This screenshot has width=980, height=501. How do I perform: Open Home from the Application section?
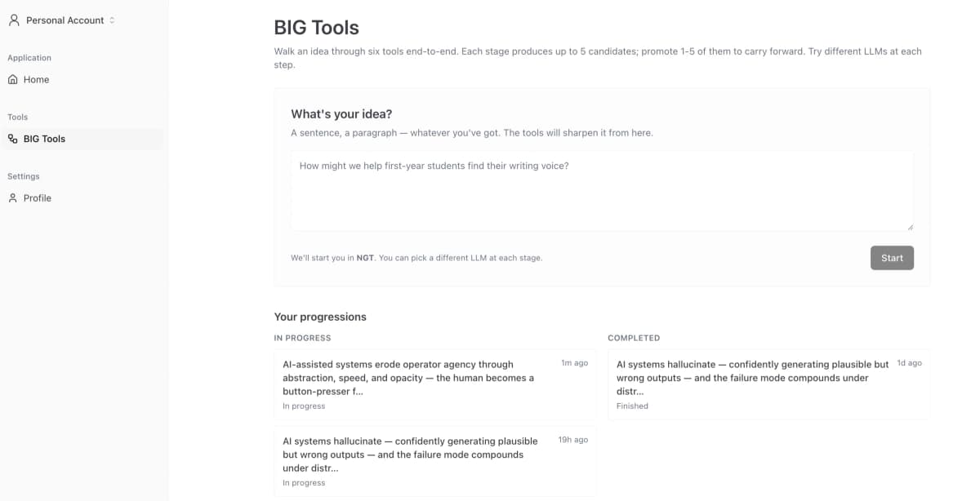tap(36, 79)
